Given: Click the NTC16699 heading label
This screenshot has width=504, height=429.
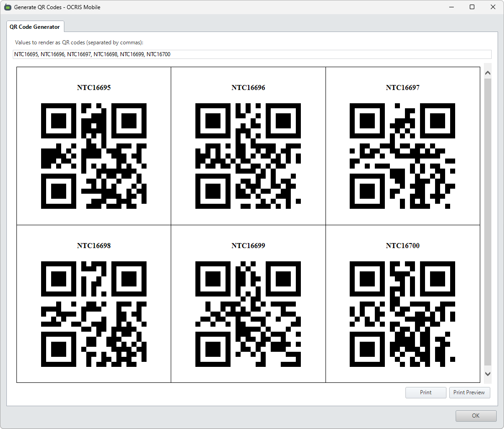Looking at the screenshot, I should [248, 246].
